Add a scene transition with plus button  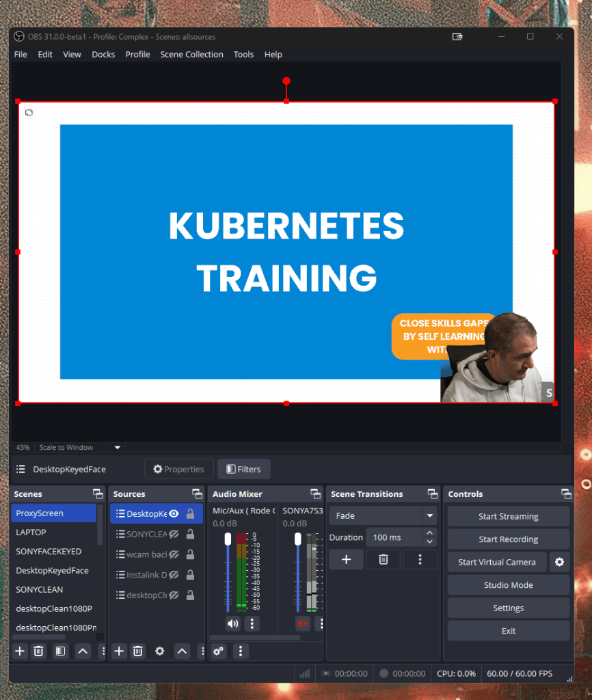[346, 559]
